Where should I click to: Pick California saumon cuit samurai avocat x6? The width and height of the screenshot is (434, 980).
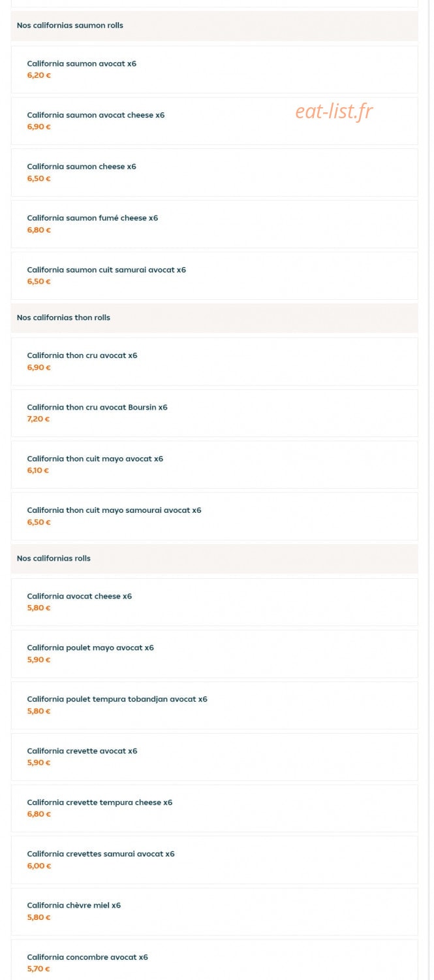214,276
